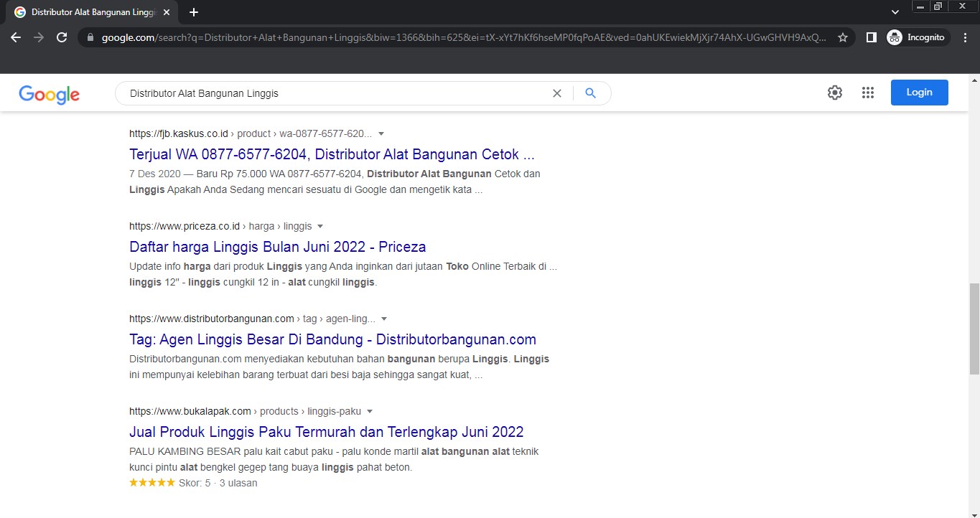The image size is (980, 518).
Task: Click the blue Login button
Action: [919, 93]
